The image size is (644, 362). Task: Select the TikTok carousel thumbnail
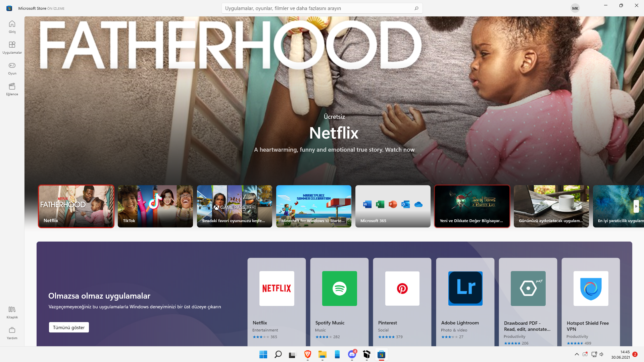[155, 206]
